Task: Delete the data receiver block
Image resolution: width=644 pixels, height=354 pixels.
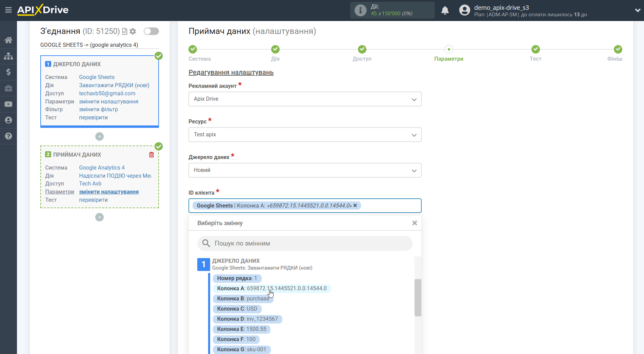Action: [x=152, y=155]
